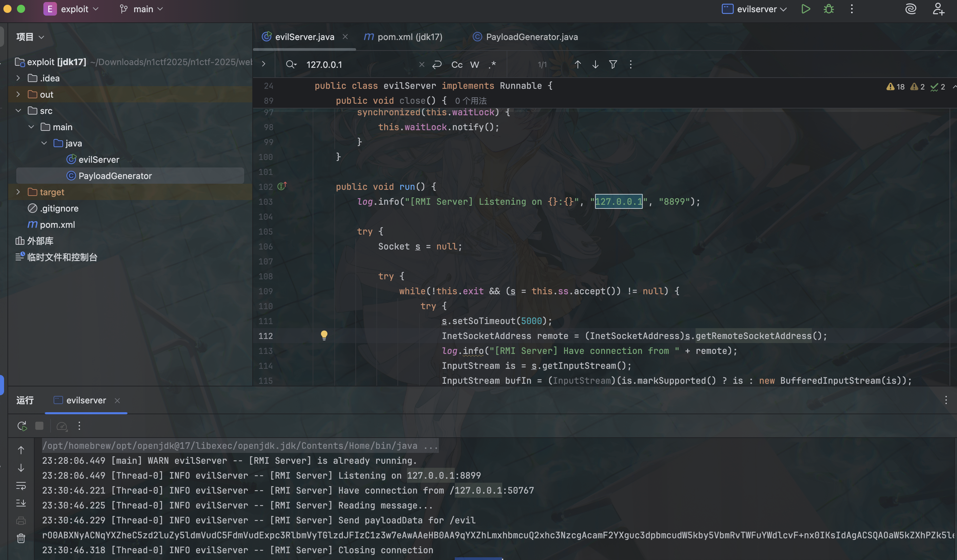The width and height of the screenshot is (957, 560).
Task: Rerun evilserver in the run panel
Action: (22, 426)
